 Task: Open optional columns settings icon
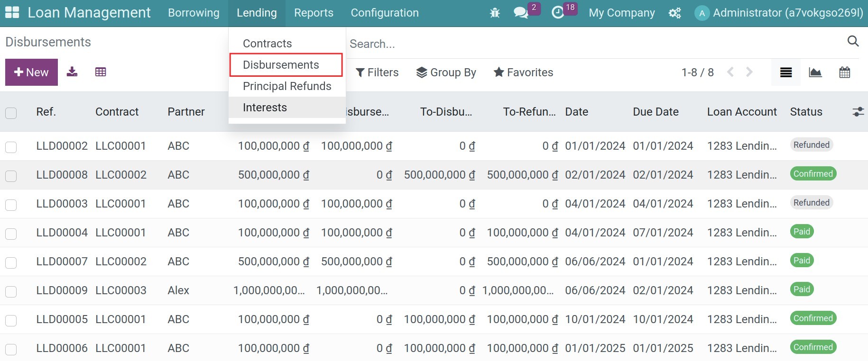pos(858,112)
